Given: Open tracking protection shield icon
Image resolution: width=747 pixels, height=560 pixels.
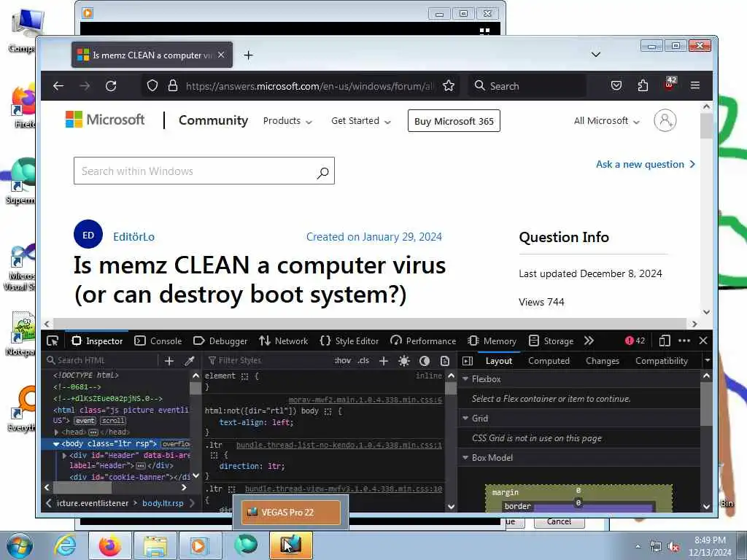Looking at the screenshot, I should click(152, 86).
